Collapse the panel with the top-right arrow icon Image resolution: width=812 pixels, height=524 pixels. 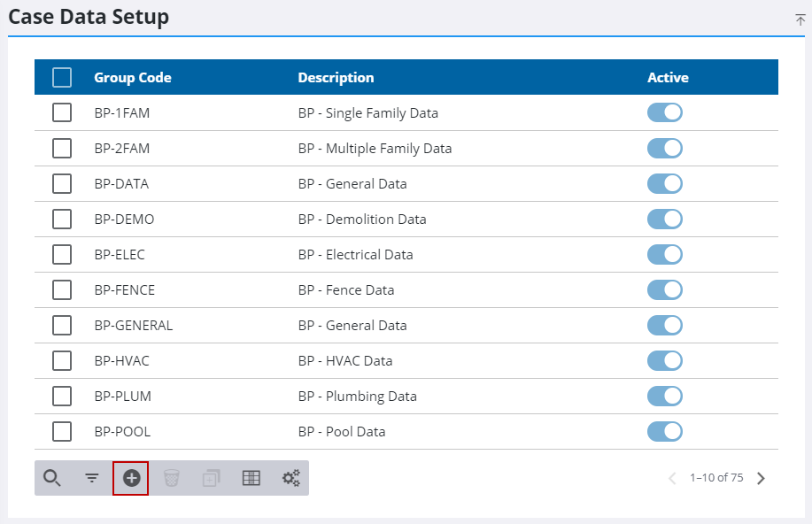pyautogui.click(x=800, y=19)
